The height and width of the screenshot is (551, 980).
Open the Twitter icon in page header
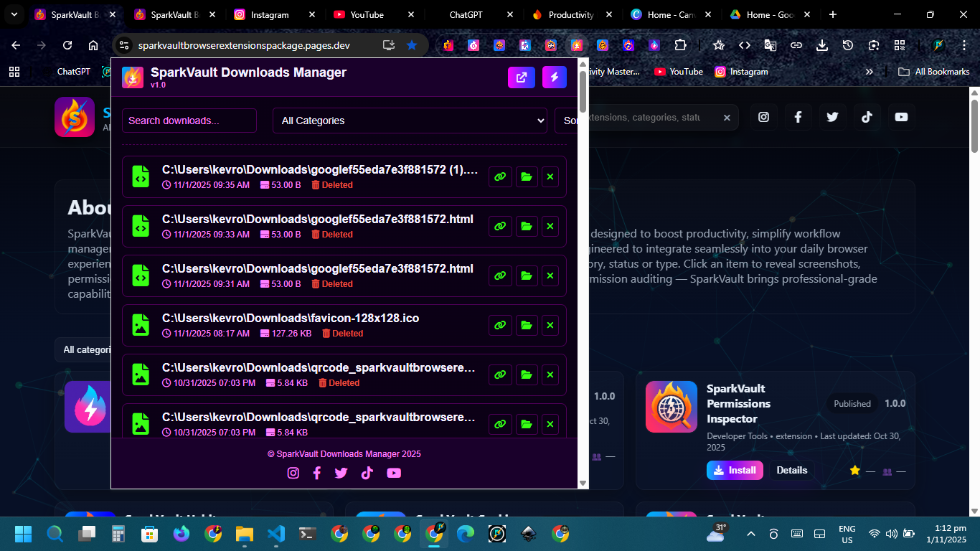tap(832, 117)
